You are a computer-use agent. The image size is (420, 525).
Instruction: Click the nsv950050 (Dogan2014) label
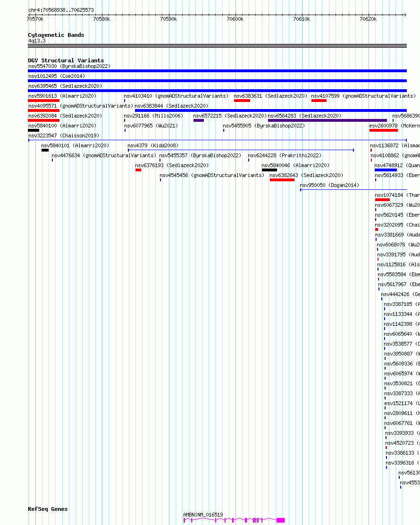[329, 185]
